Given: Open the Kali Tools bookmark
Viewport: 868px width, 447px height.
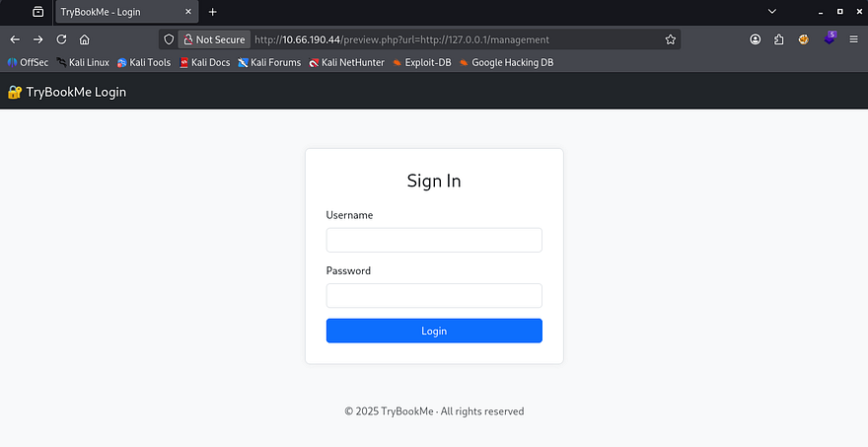Looking at the screenshot, I should coord(144,62).
